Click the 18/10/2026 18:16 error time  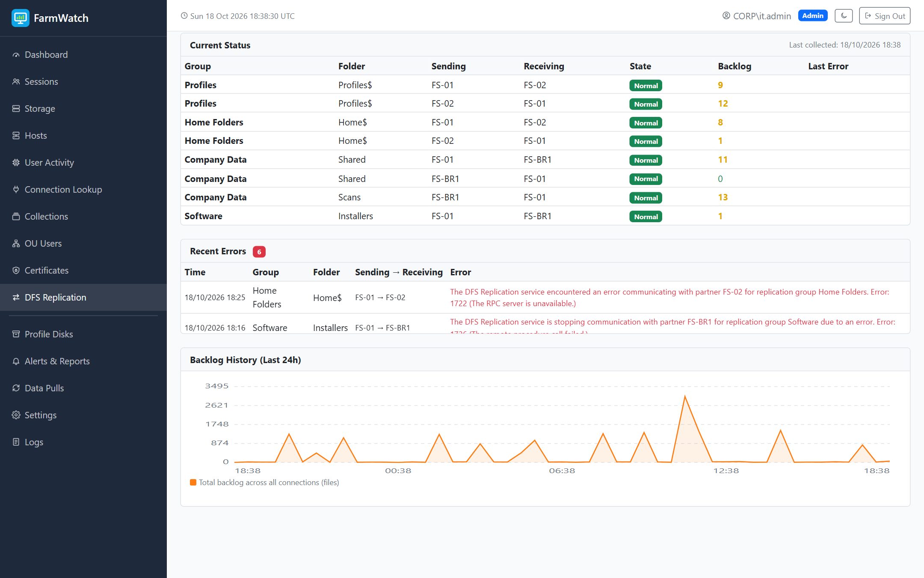coord(215,328)
